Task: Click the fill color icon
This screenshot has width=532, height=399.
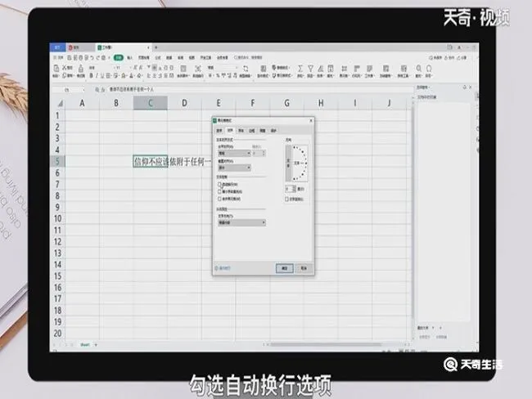Action: coord(124,75)
